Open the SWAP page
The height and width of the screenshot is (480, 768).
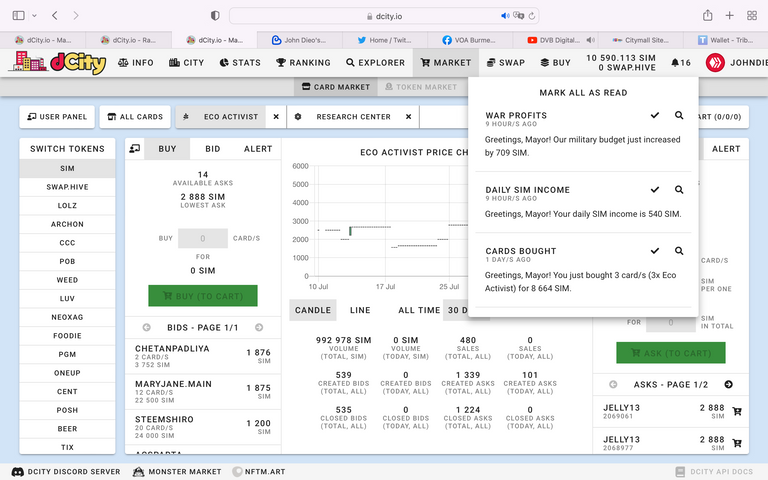[x=505, y=63]
